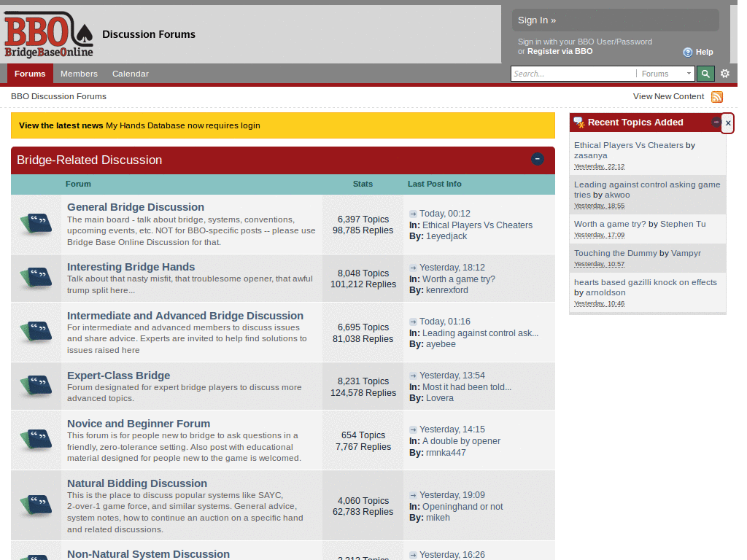
Task: Open the advanced search gear icon
Action: click(x=724, y=74)
